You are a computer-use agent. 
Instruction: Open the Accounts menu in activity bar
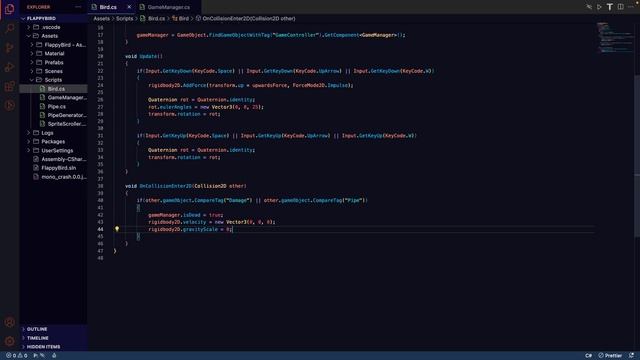point(9,322)
